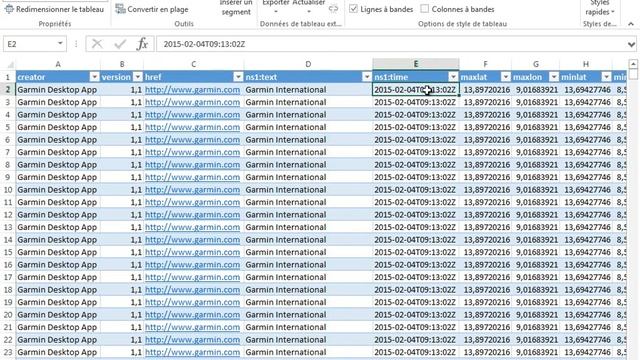
Task: Select column G header
Action: [536, 64]
